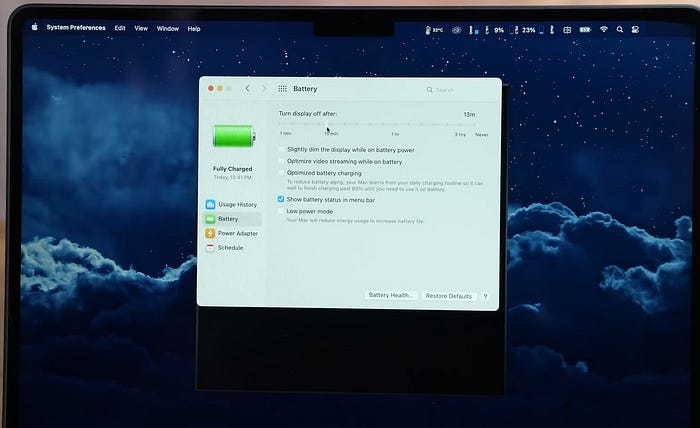This screenshot has width=700, height=428.
Task: Click the Battery window title
Action: pyautogui.click(x=305, y=89)
